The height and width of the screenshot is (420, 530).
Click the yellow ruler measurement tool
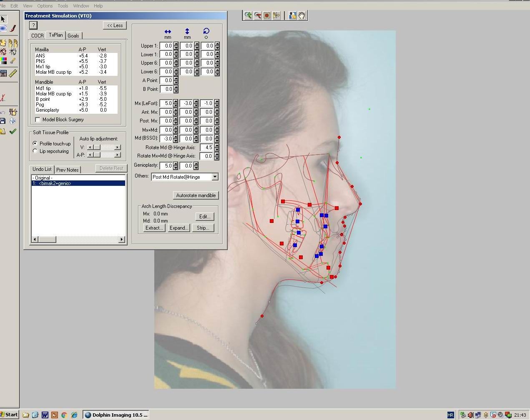[13, 73]
